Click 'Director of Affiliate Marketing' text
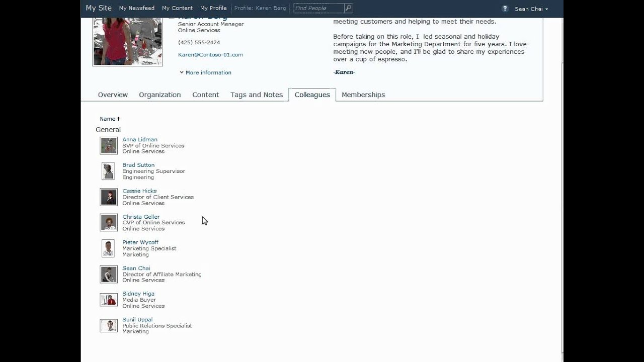The height and width of the screenshot is (362, 644). point(162,275)
